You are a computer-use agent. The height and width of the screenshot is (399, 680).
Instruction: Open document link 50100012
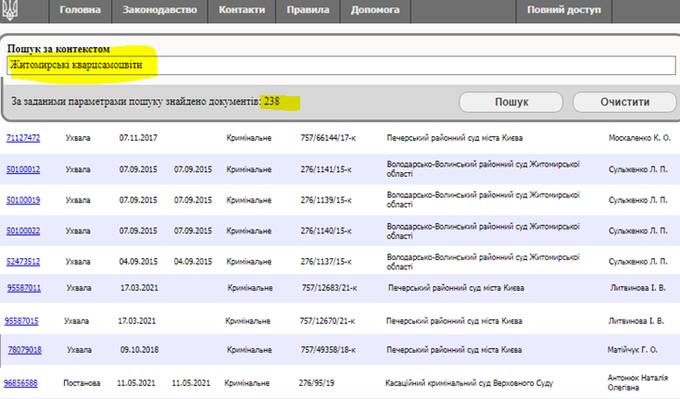(x=23, y=169)
